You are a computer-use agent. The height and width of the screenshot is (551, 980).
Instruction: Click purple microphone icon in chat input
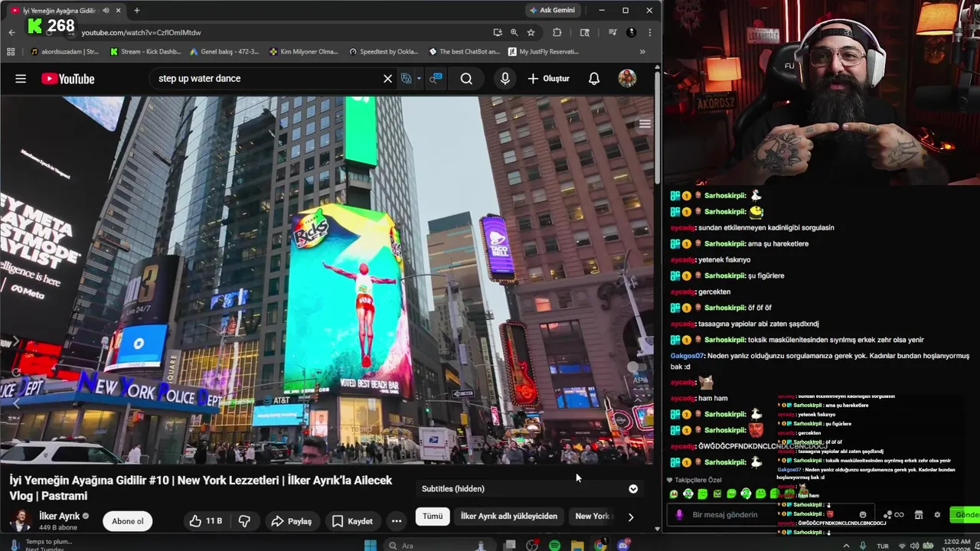click(679, 515)
